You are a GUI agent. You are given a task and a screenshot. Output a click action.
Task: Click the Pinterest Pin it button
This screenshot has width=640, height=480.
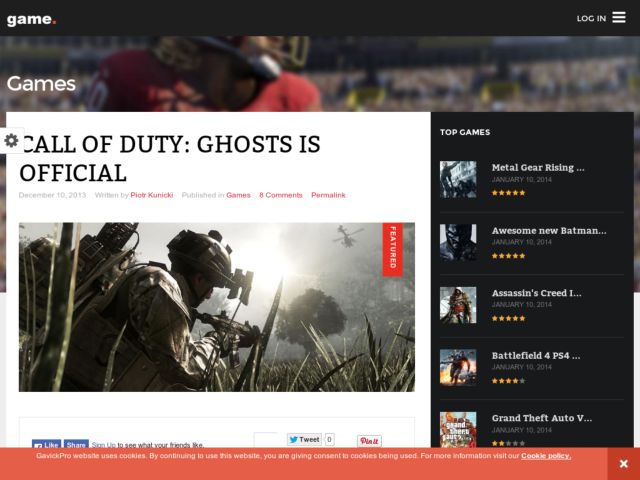(x=369, y=441)
